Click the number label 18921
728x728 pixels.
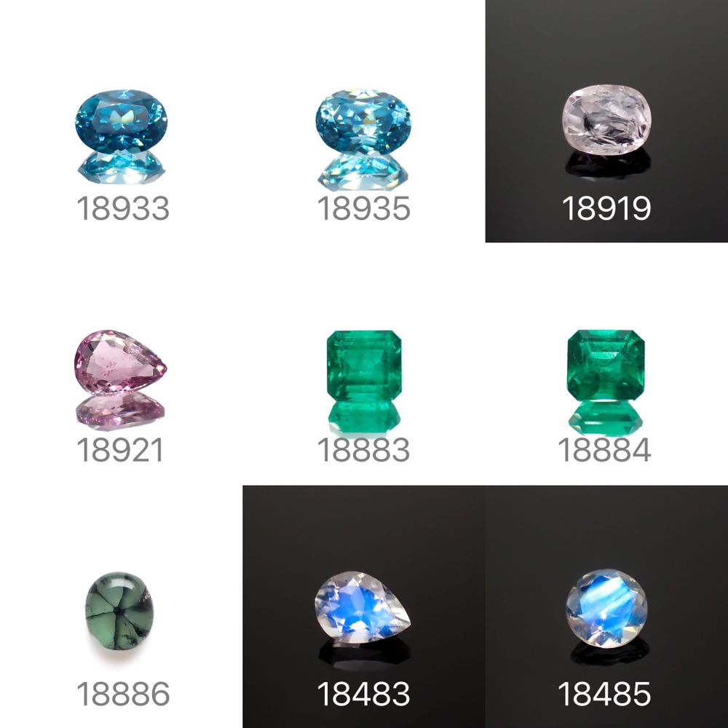120,451
